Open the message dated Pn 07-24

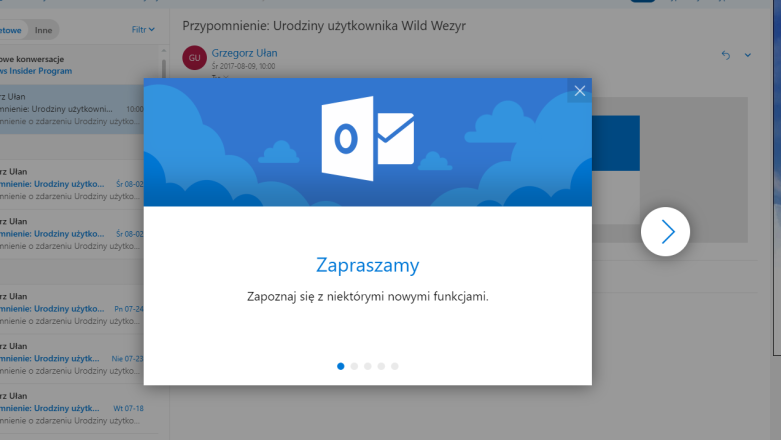click(72, 309)
